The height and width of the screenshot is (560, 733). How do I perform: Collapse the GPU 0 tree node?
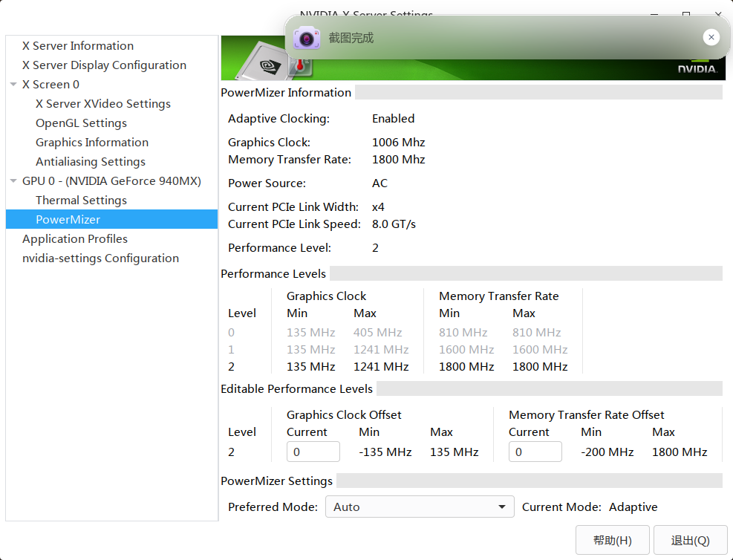pyautogui.click(x=13, y=181)
